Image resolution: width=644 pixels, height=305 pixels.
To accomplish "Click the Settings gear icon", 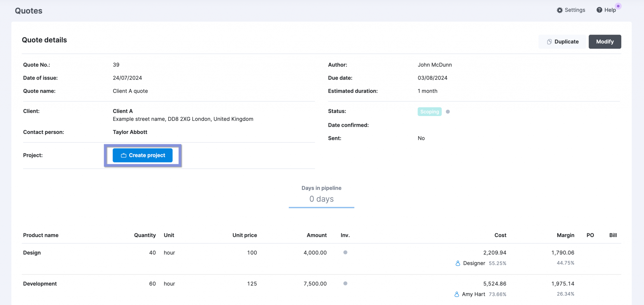I will (x=559, y=10).
